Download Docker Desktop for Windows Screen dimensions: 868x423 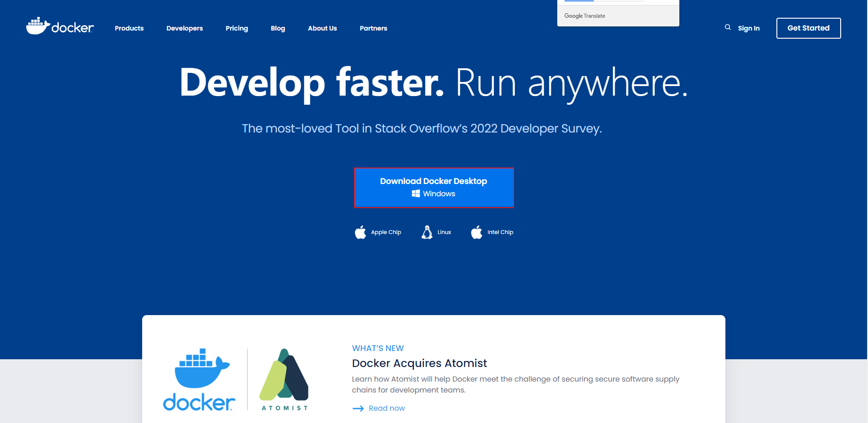click(x=434, y=188)
